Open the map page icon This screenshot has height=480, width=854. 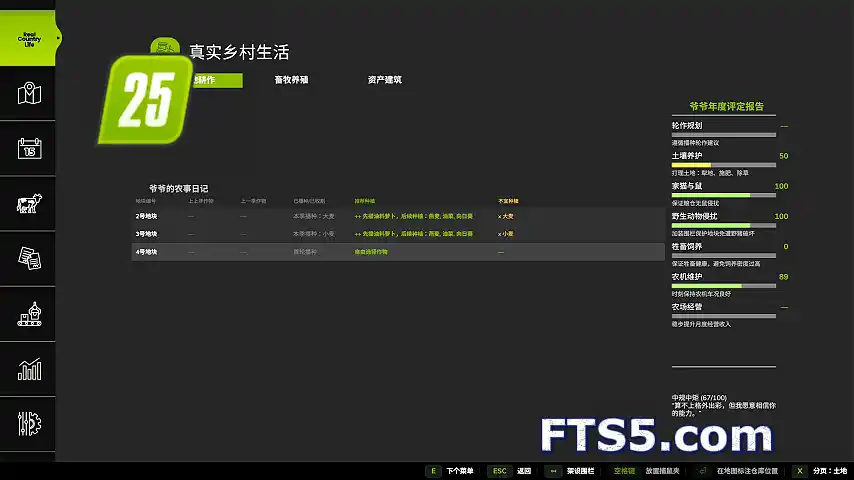point(29,93)
